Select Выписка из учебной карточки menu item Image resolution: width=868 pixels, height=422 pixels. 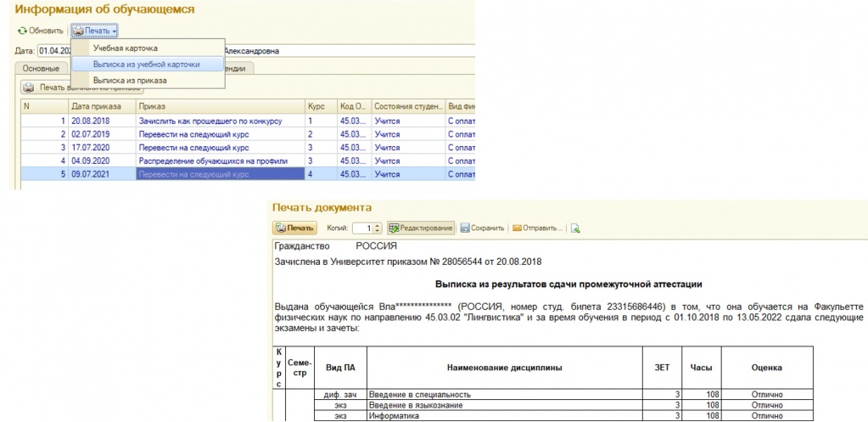(x=146, y=65)
